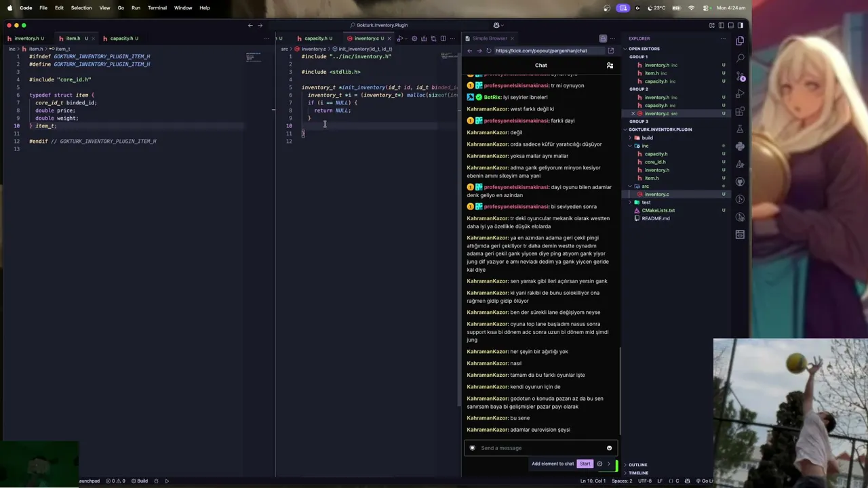Navigate forward with the title bar arrow
This screenshot has height=488, width=868.
260,25
